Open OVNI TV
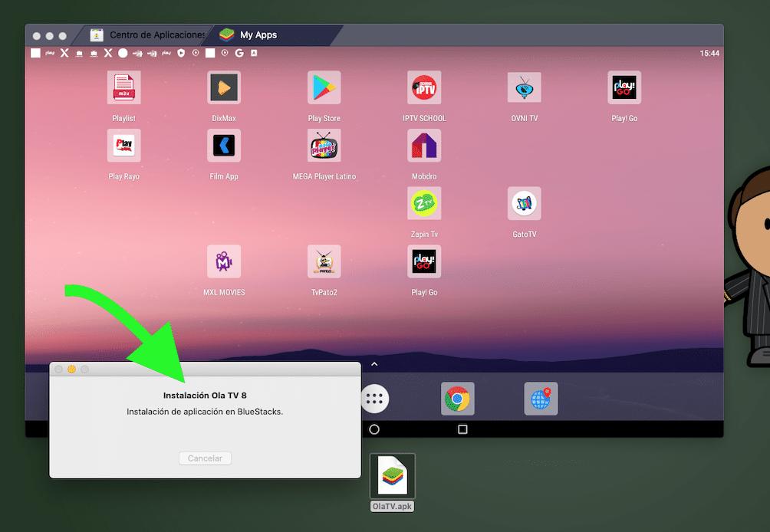Image resolution: width=770 pixels, height=532 pixels. (524, 87)
